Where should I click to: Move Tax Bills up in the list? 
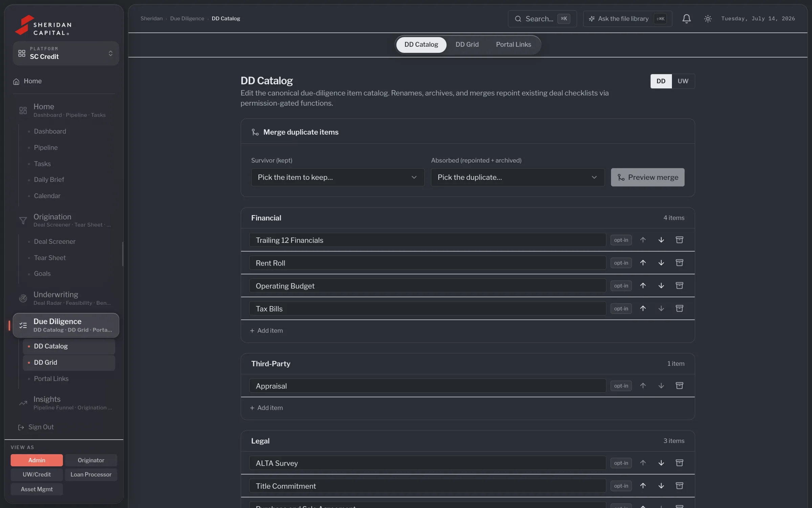point(643,309)
